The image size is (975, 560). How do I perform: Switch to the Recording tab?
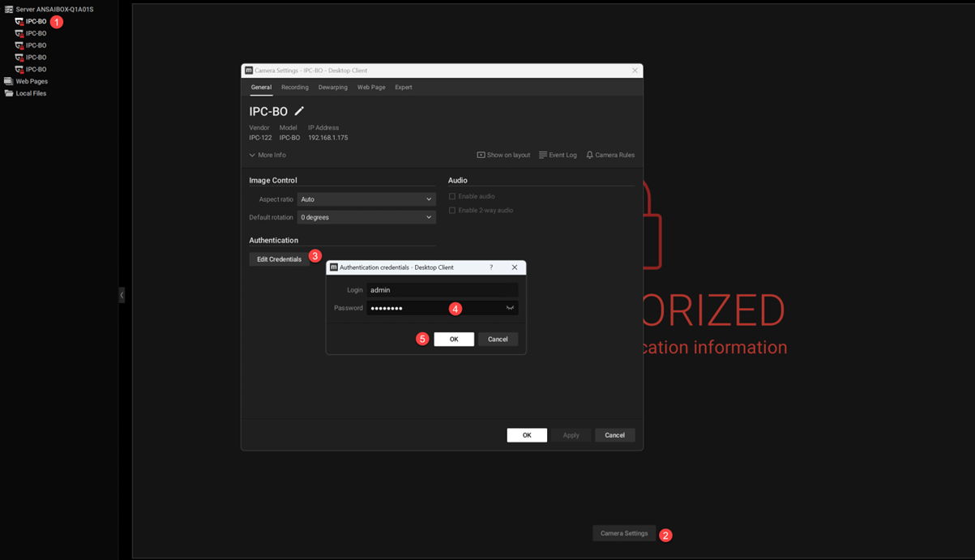[294, 88]
